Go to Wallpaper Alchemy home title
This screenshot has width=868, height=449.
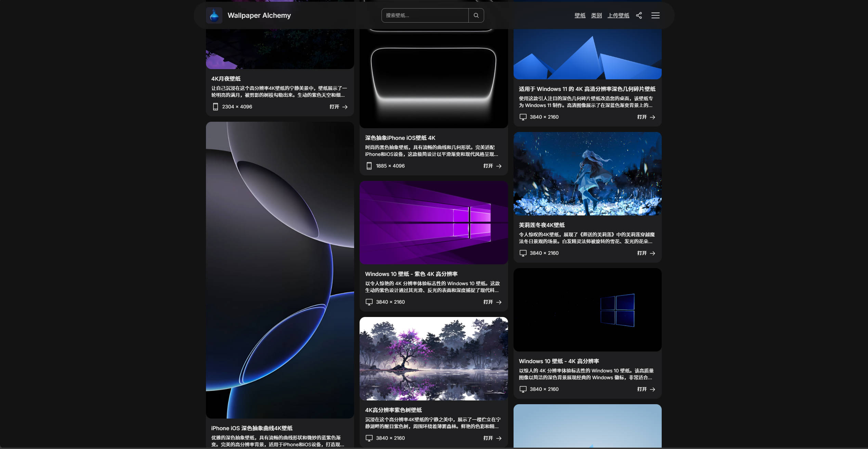coord(259,15)
